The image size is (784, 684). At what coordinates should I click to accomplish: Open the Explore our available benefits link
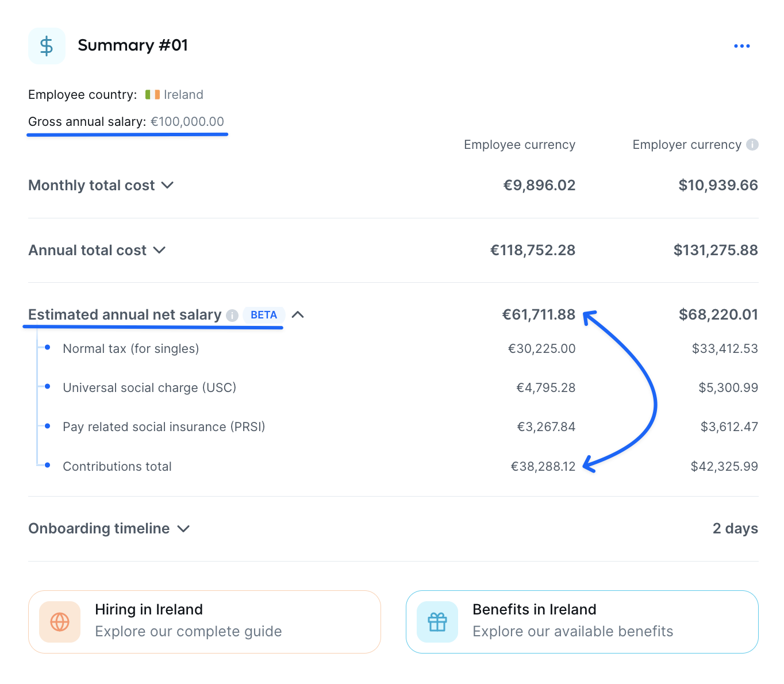[x=572, y=631]
